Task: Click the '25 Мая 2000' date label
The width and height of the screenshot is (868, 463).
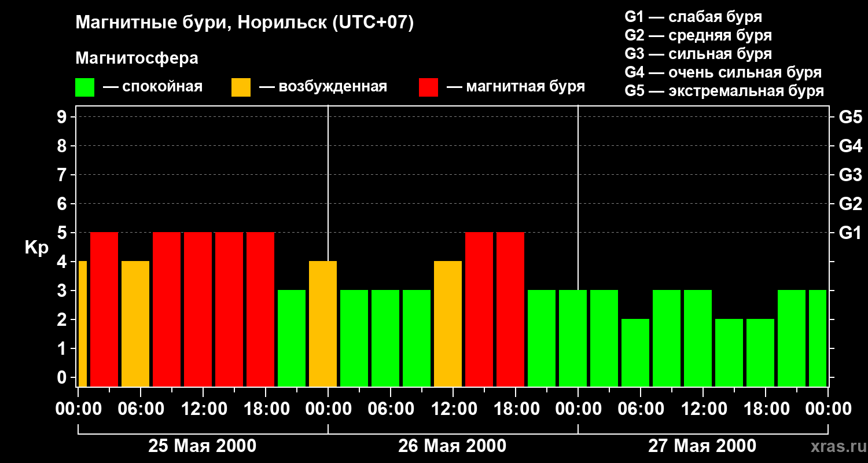Action: [x=203, y=446]
